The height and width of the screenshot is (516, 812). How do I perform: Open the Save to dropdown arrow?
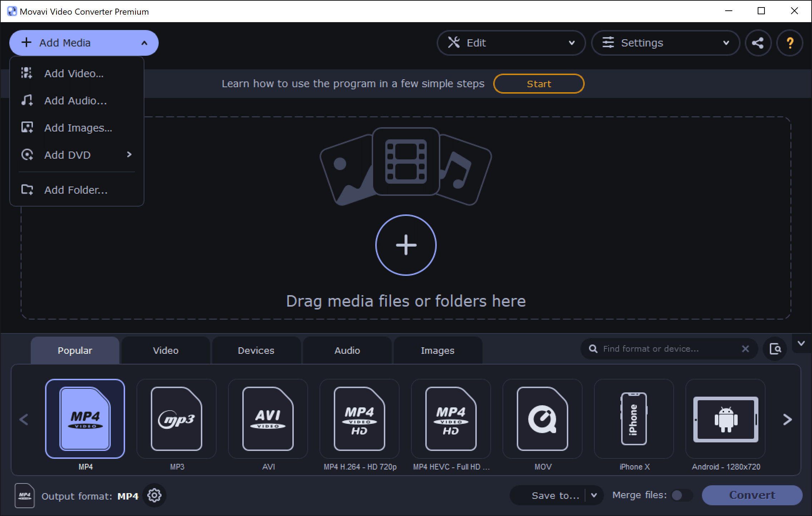[594, 495]
